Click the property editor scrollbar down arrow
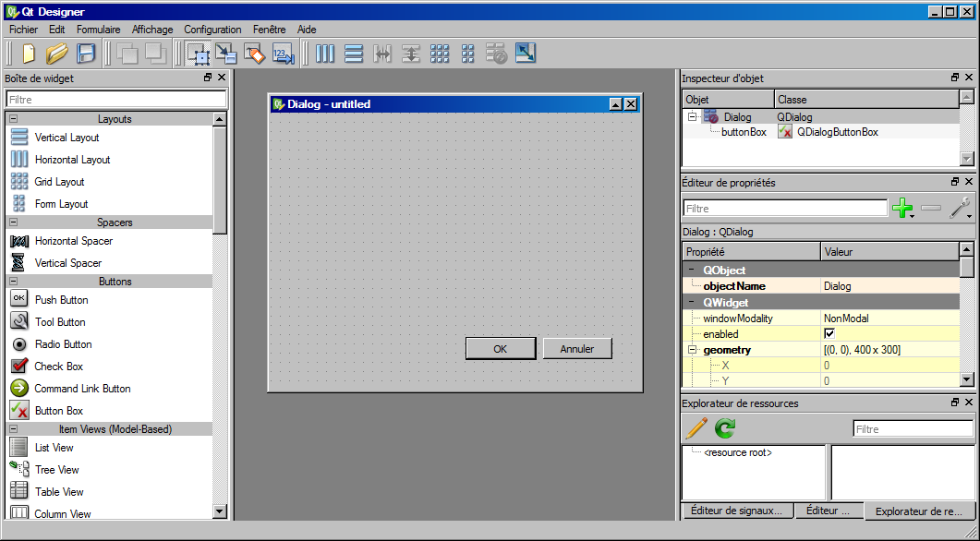The width and height of the screenshot is (980, 541). (x=966, y=379)
